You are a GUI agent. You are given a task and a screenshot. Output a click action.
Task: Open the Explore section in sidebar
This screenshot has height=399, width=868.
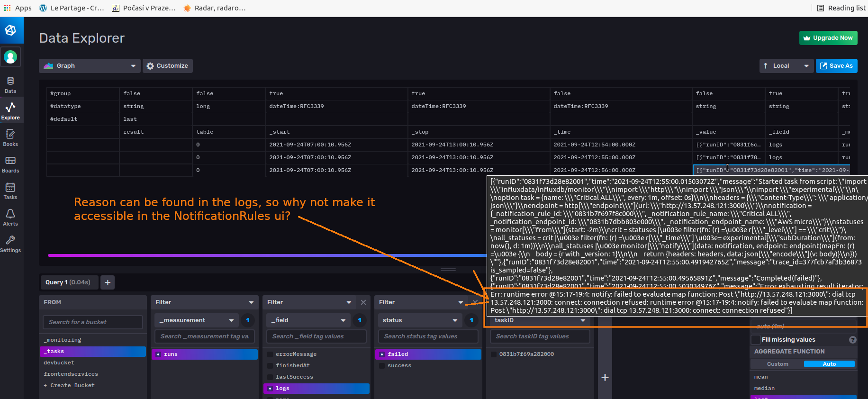point(10,111)
